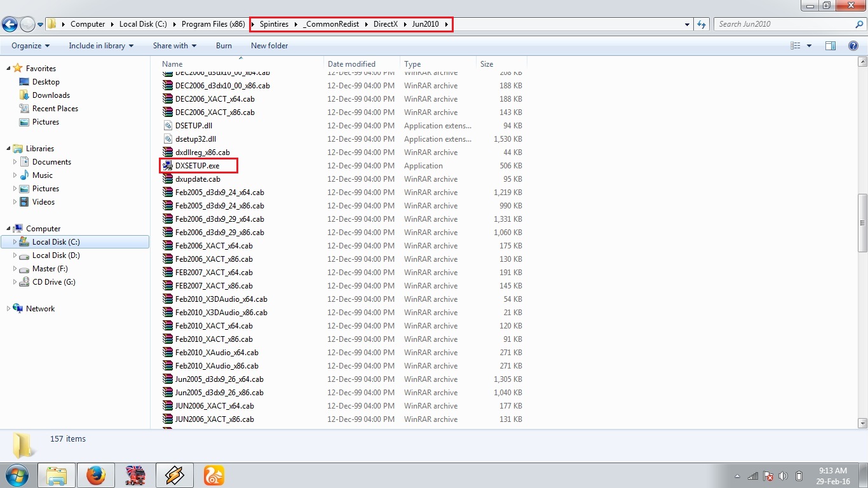Select the Videos library
The width and height of the screenshot is (868, 488).
tap(43, 202)
